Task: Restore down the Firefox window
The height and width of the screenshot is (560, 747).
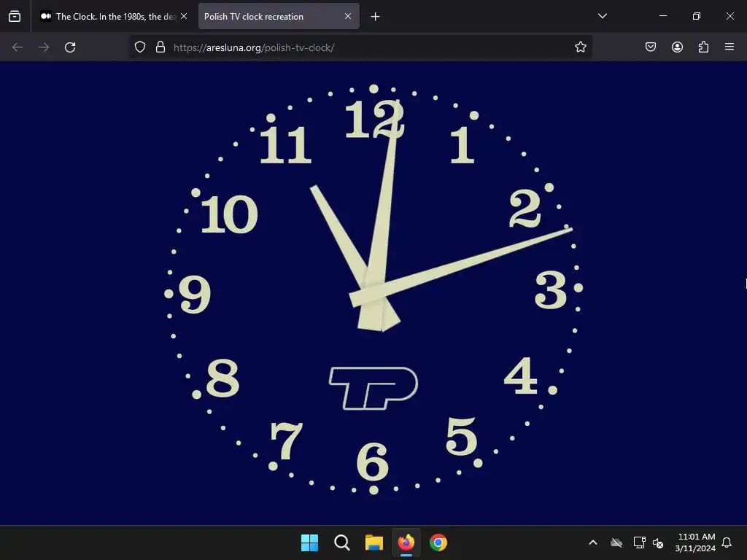Action: point(697,16)
